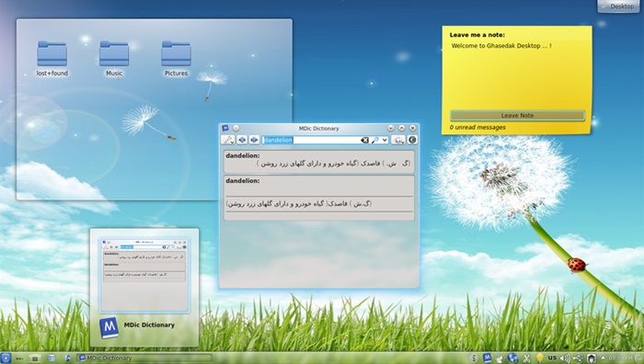
Task: Switch the US keyboard layout indicator
Action: pos(552,358)
